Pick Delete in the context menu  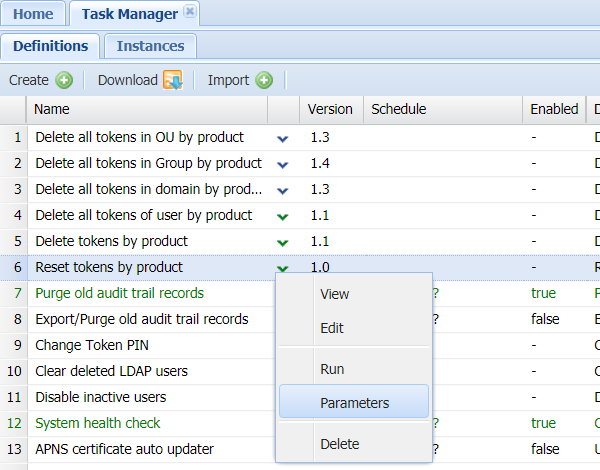tap(339, 444)
